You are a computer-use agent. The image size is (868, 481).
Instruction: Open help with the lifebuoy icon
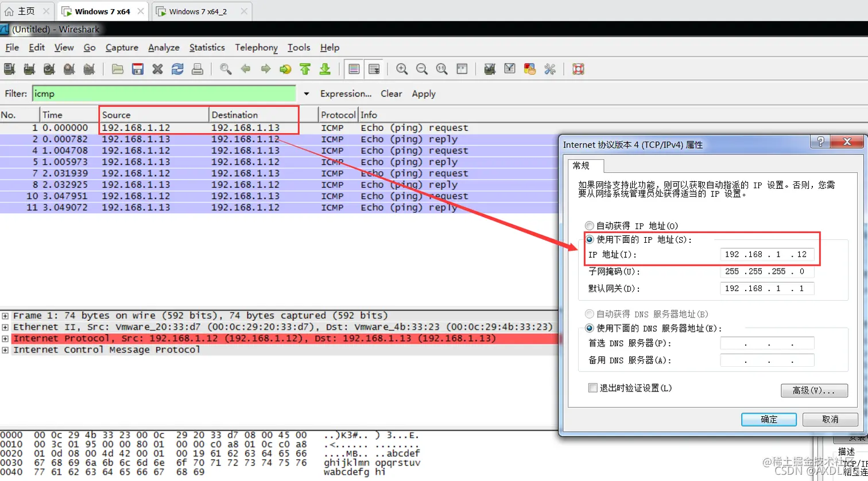click(x=578, y=69)
